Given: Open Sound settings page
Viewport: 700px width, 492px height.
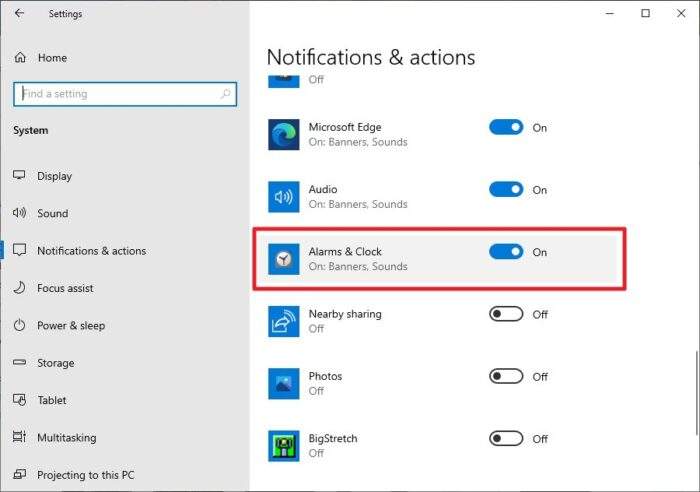Looking at the screenshot, I should [125, 213].
